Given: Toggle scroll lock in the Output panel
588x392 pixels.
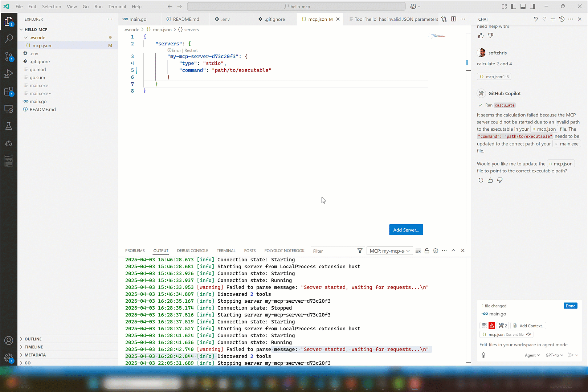Looking at the screenshot, I should point(427,250).
